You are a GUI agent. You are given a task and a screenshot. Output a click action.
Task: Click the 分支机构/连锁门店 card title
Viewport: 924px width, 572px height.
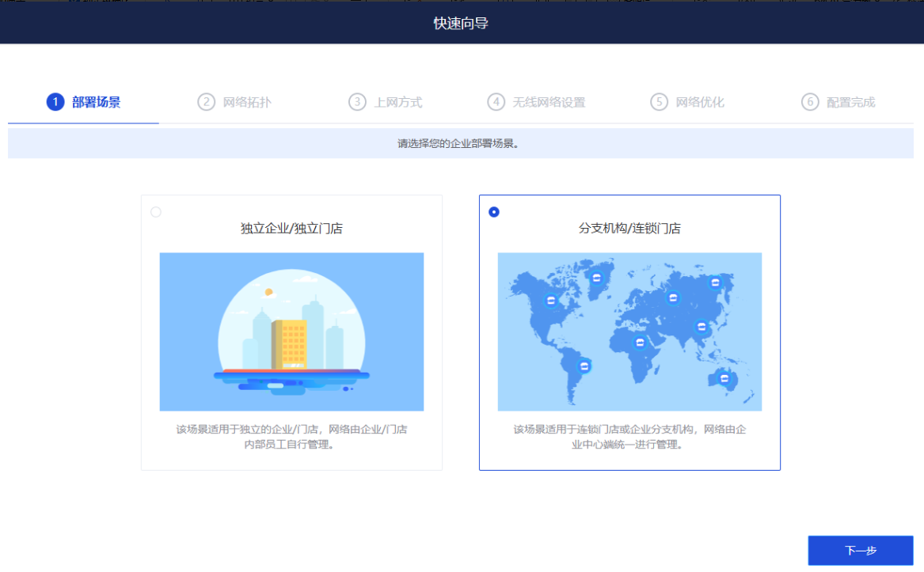click(629, 229)
